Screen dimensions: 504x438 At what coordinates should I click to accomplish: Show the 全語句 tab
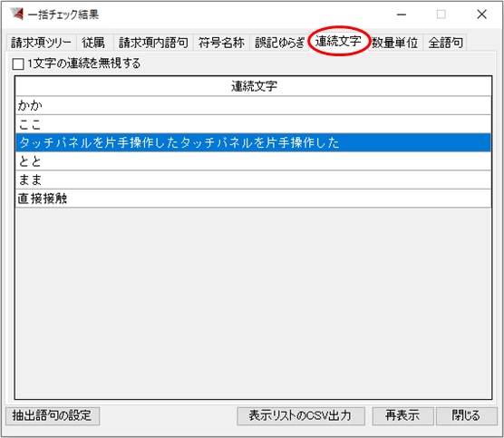[445, 43]
